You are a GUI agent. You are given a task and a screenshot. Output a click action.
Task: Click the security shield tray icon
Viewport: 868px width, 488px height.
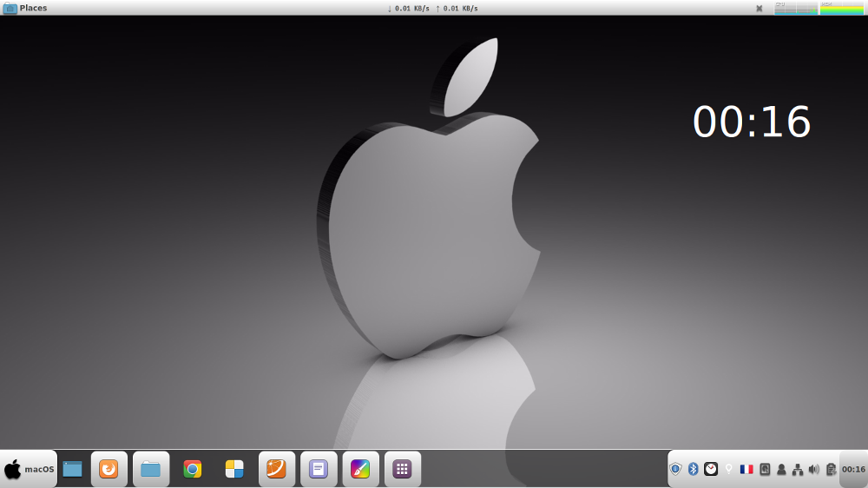[675, 469]
